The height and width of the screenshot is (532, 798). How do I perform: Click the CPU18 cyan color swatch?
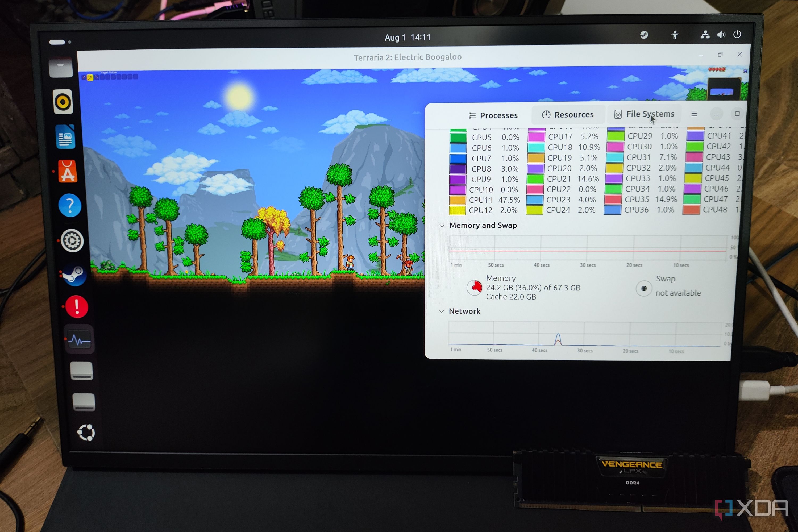point(536,148)
